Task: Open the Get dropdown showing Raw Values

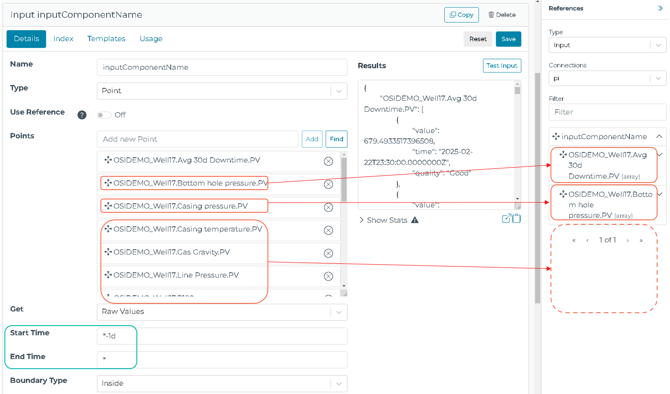Action: [222, 312]
